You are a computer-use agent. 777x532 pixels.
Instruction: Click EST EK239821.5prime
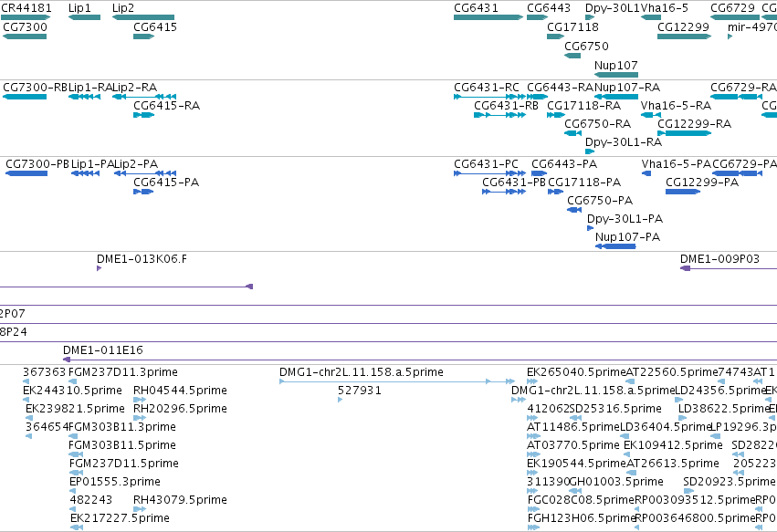tap(75, 409)
